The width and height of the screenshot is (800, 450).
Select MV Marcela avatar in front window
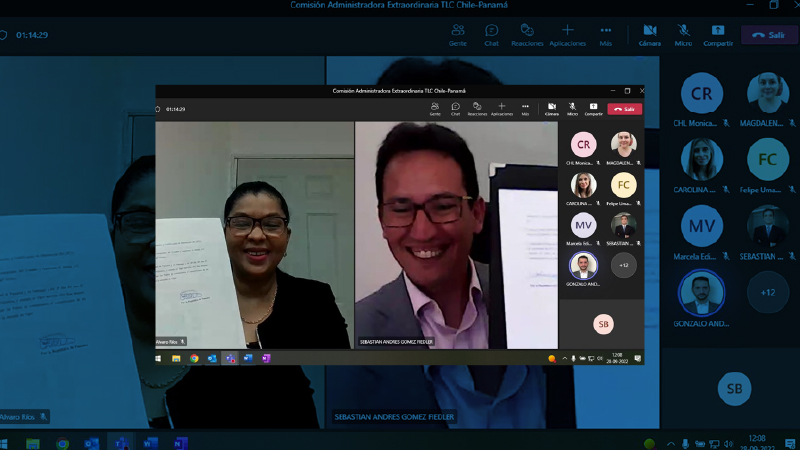click(x=583, y=225)
